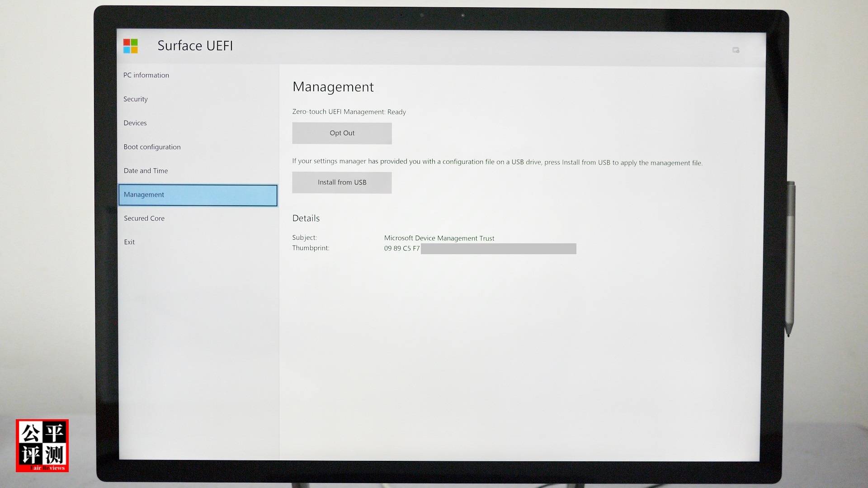The image size is (868, 488).
Task: Click the Subject label
Action: click(305, 237)
